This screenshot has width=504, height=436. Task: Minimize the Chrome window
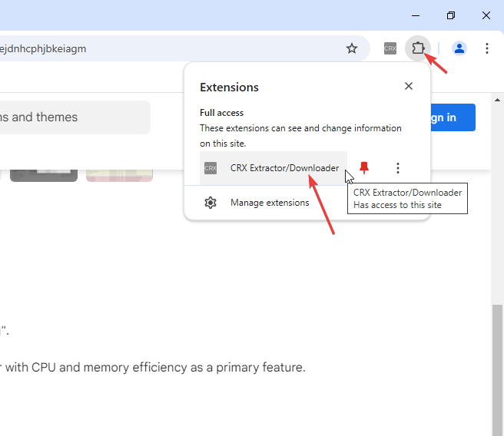pyautogui.click(x=416, y=15)
